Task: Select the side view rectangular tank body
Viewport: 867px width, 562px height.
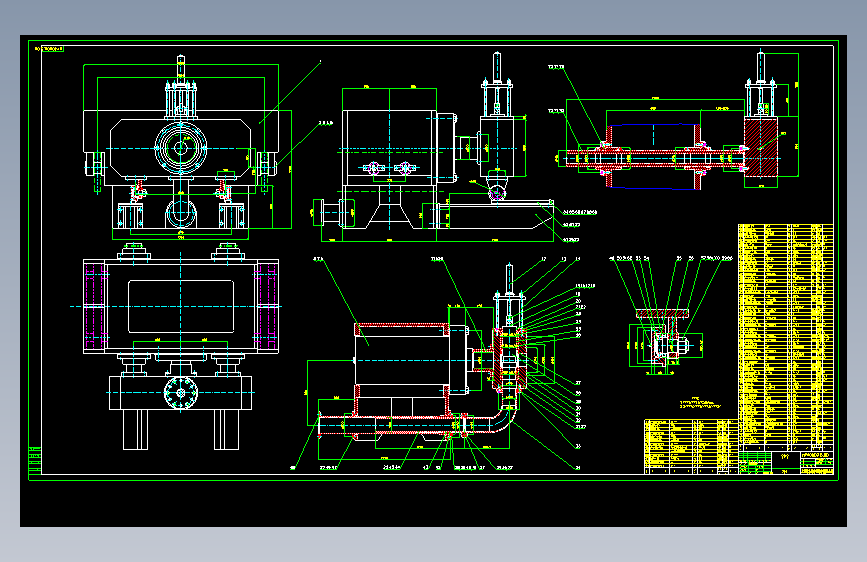Action: pos(389,148)
